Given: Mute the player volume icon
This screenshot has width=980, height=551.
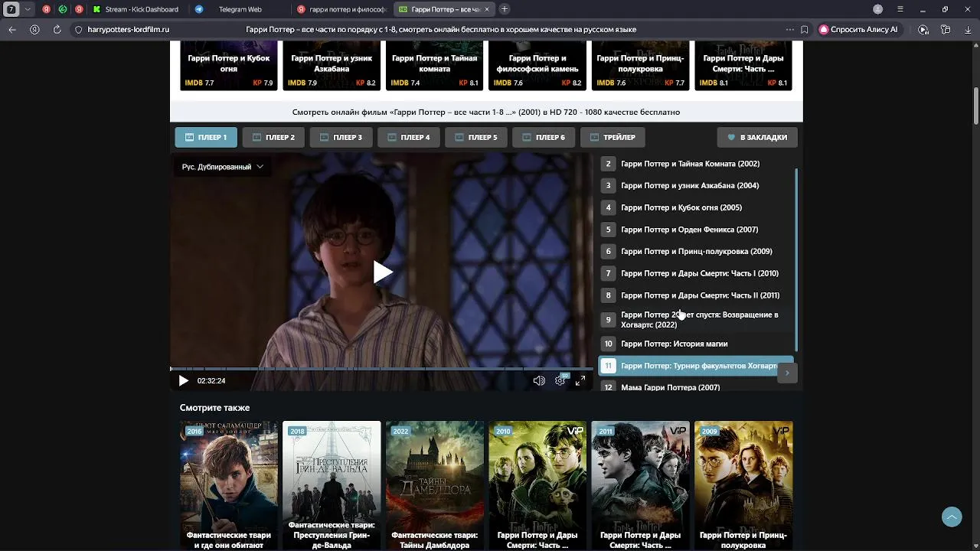Looking at the screenshot, I should (539, 380).
